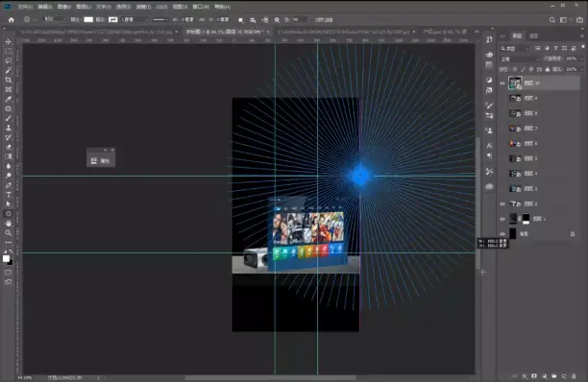Open the 窗口(W) menu
588x382 pixels.
coord(201,7)
